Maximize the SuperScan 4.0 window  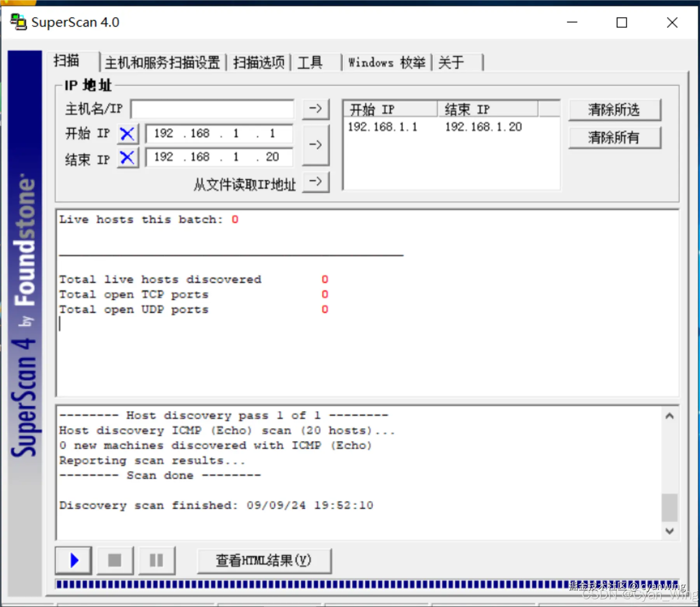(622, 22)
